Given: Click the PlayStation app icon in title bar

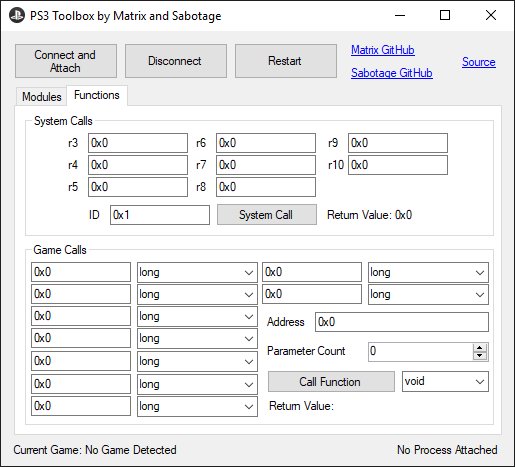Looking at the screenshot, I should [x=17, y=16].
